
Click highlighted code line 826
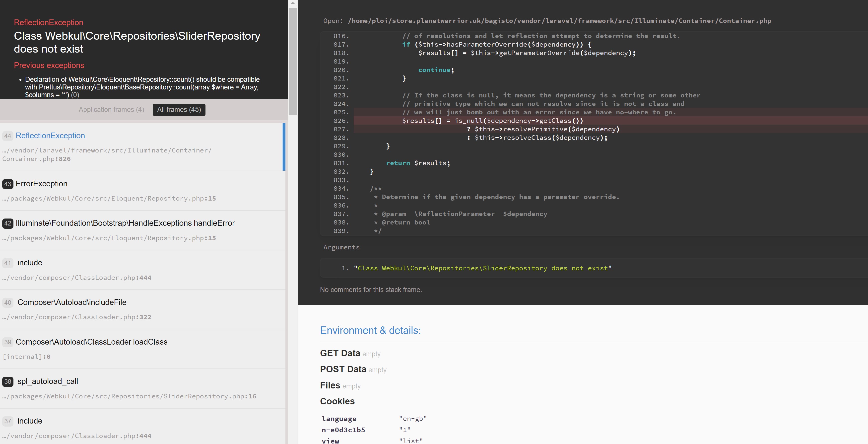(x=610, y=121)
